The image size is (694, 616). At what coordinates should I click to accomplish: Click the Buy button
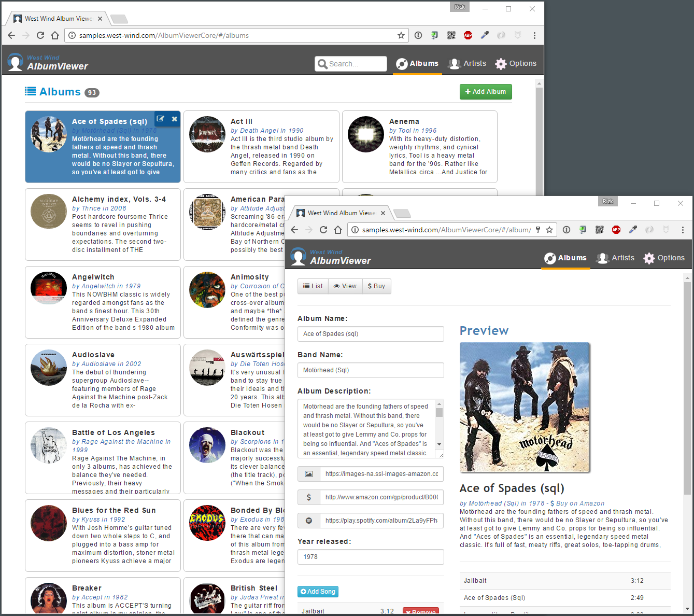tap(377, 286)
